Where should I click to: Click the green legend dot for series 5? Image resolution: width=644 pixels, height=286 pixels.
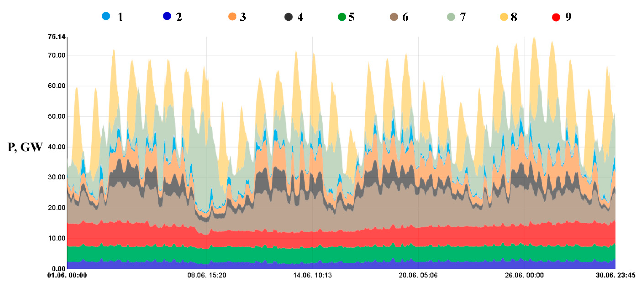click(342, 17)
